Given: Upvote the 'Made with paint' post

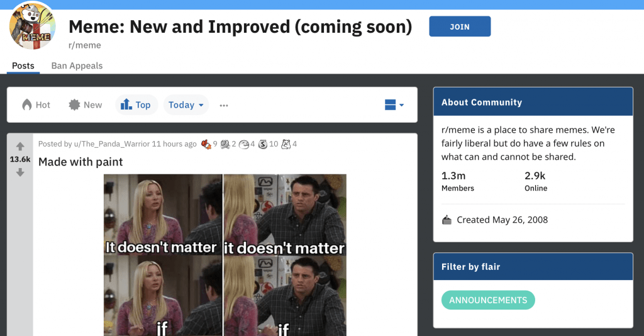Looking at the screenshot, I should point(20,146).
